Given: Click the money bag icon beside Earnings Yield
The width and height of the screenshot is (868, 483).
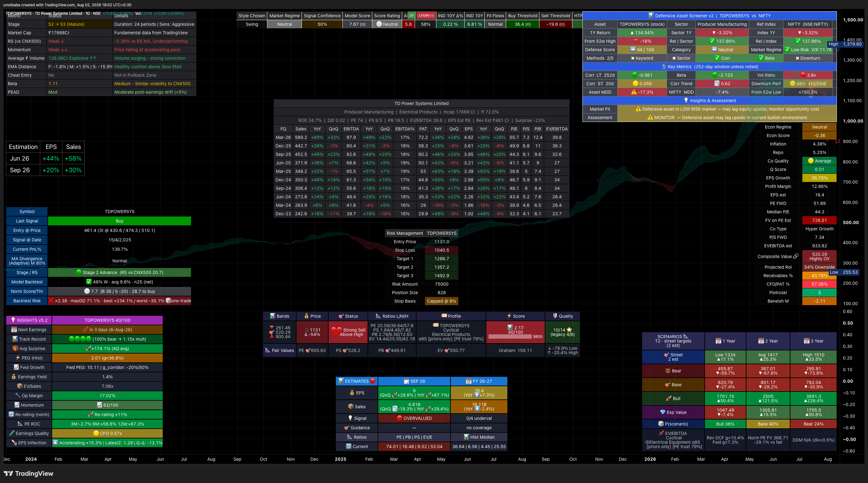Looking at the screenshot, I should 14,377.
